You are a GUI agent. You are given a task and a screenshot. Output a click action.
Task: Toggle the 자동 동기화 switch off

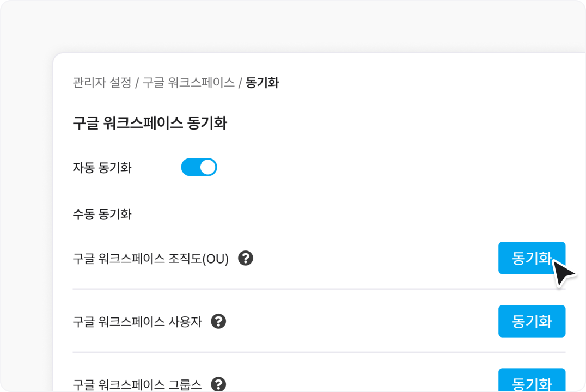[x=199, y=167]
